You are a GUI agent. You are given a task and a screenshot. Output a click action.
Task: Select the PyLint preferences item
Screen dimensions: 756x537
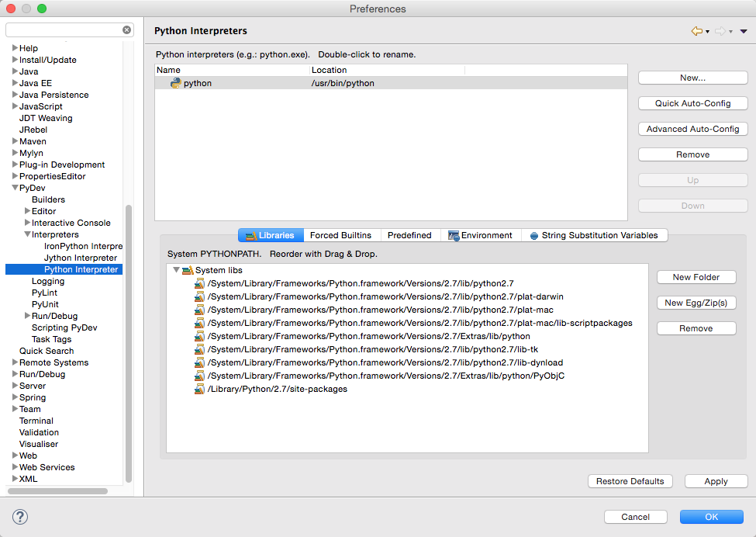point(44,293)
